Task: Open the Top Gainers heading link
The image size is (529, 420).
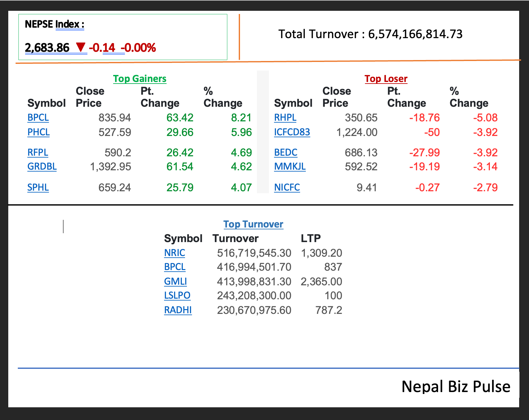Action: point(140,78)
